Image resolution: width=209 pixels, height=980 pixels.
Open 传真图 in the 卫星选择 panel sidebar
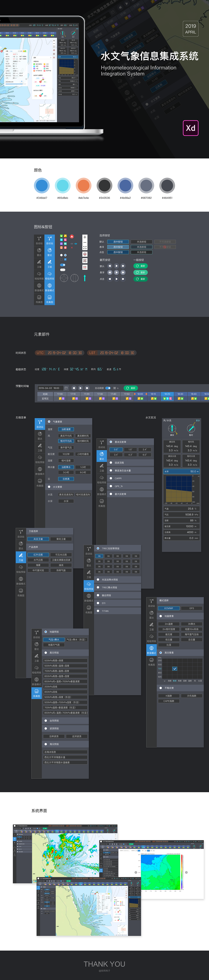[21, 592]
